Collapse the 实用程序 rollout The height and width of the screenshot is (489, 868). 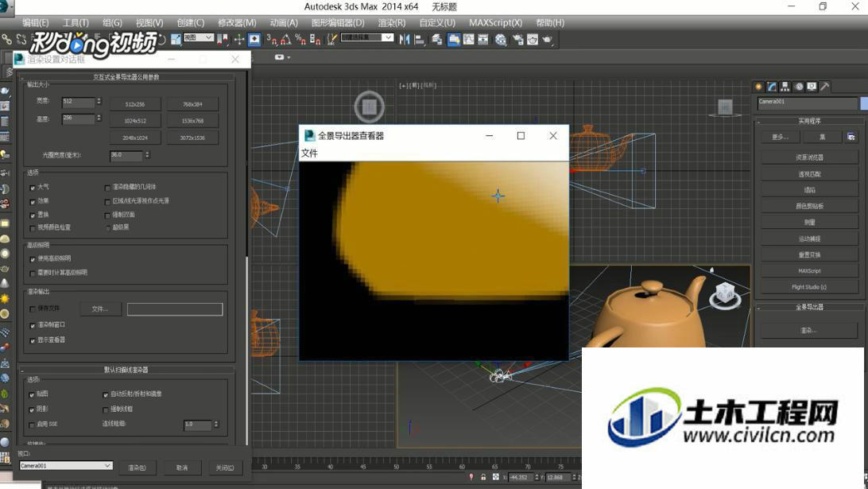(x=809, y=121)
